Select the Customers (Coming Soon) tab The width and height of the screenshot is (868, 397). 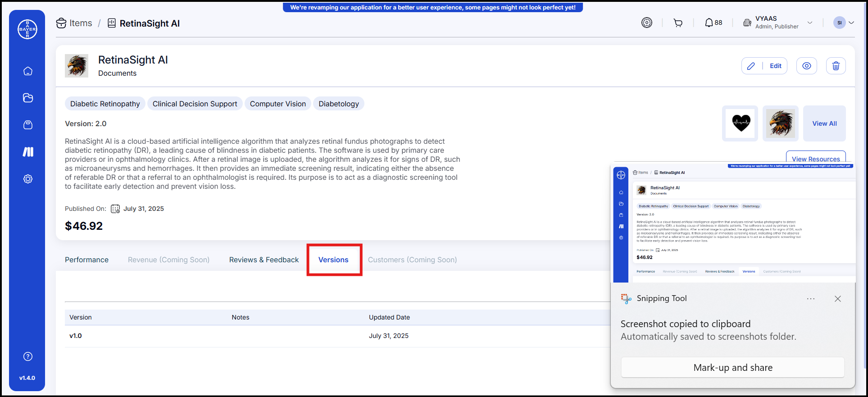[x=412, y=260]
